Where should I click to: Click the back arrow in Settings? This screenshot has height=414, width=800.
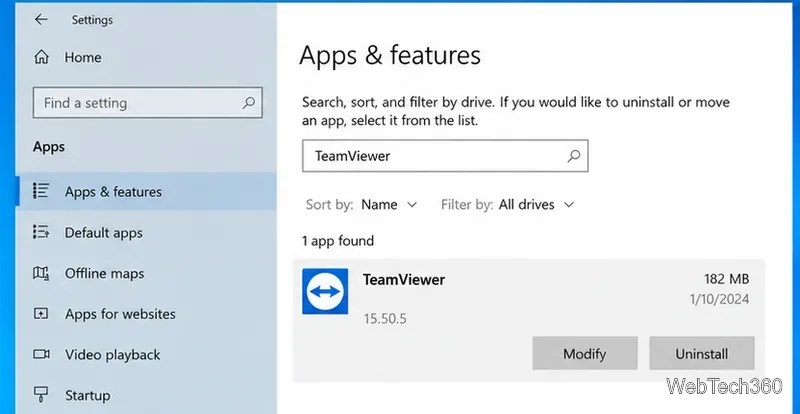tap(41, 19)
